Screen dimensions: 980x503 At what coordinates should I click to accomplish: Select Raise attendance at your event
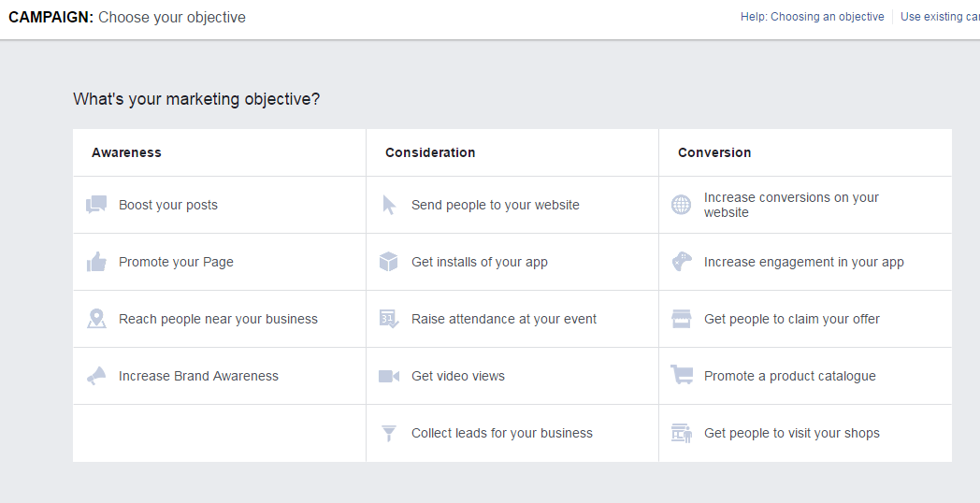tap(512, 319)
